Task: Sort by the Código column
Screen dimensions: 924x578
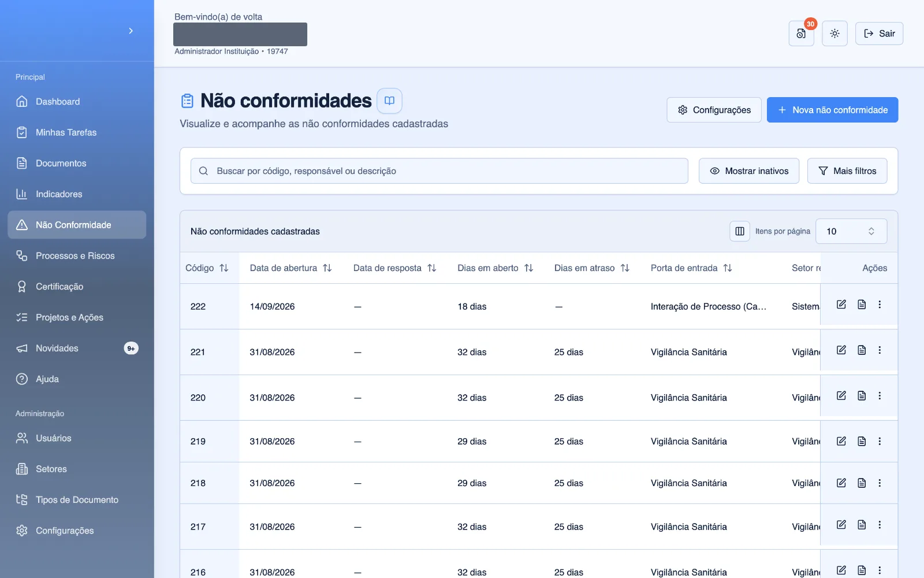Action: (207, 268)
